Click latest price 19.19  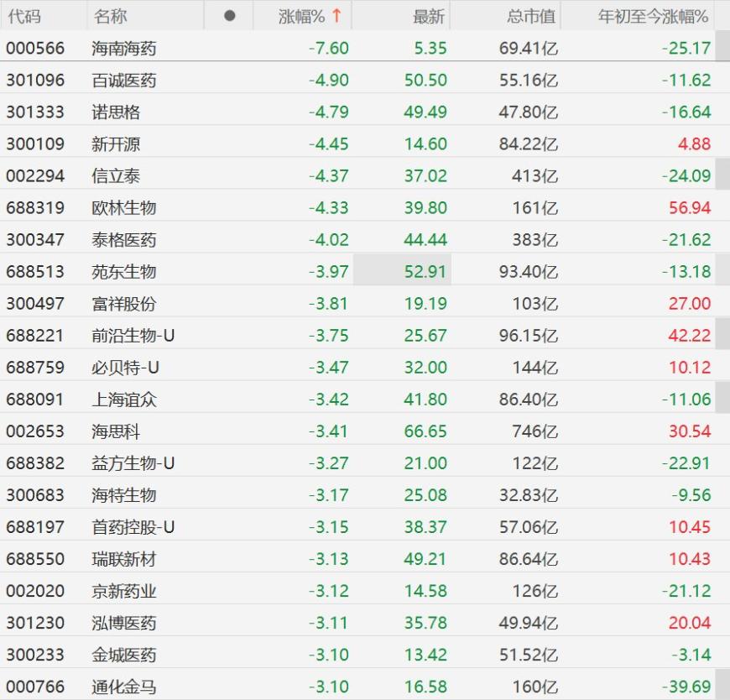point(425,304)
